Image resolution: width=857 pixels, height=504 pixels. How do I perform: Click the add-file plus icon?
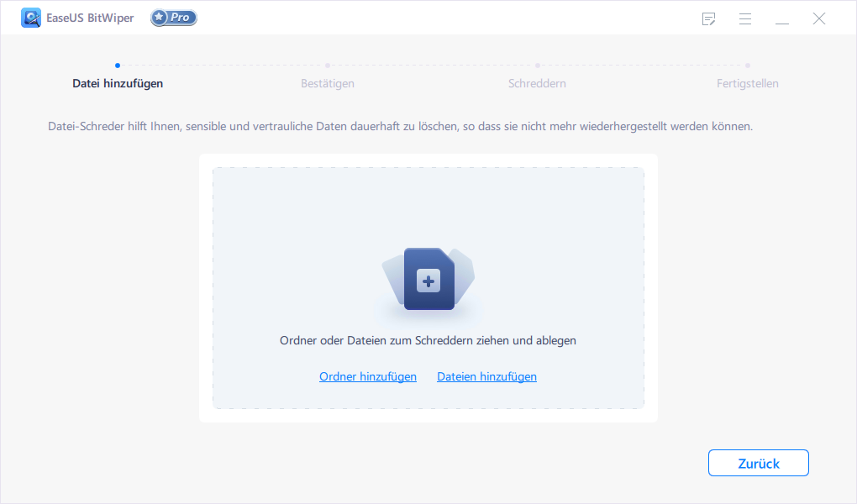[428, 280]
